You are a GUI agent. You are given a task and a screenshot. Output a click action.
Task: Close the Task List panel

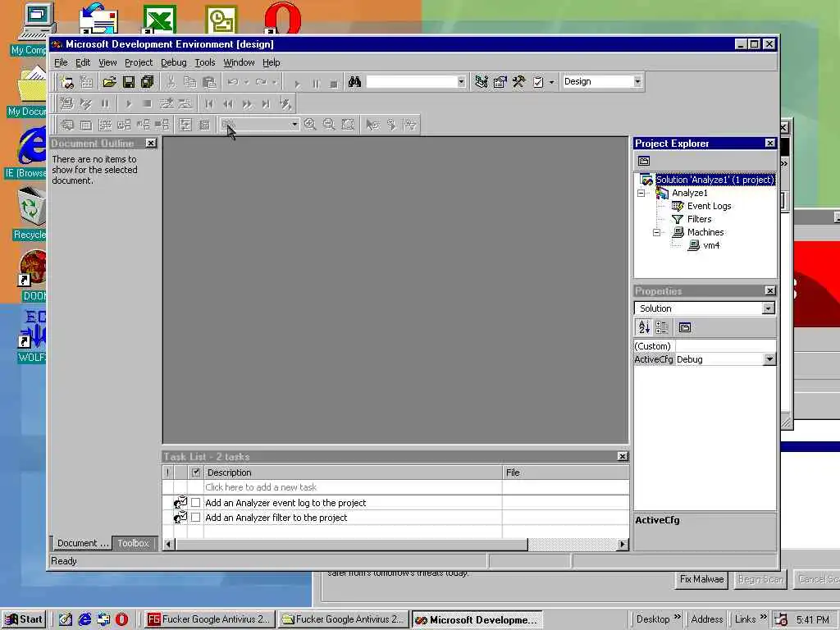(622, 456)
